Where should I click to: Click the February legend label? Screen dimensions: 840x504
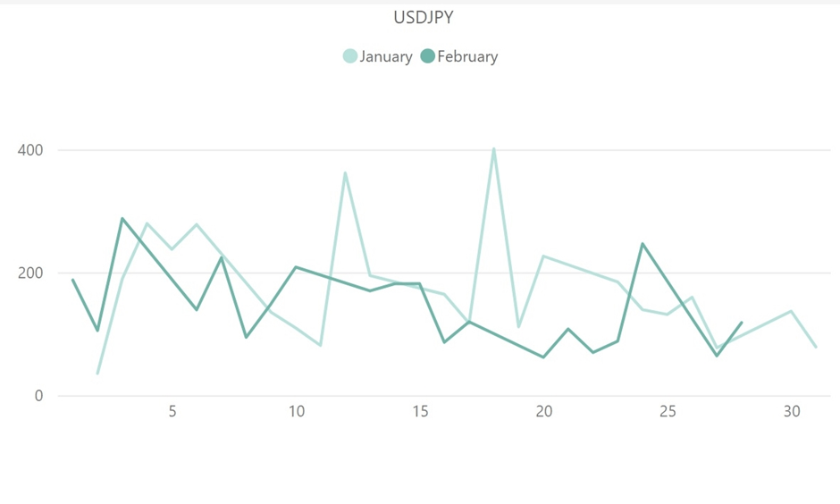click(x=467, y=56)
